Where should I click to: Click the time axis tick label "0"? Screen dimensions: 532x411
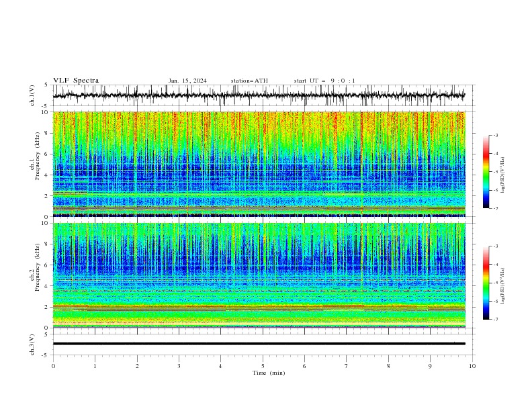[x=53, y=366]
